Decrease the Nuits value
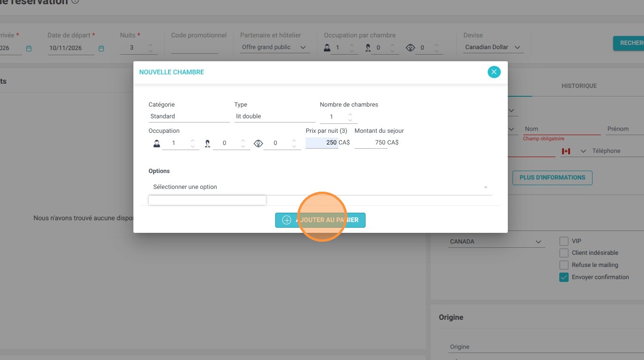Screen dimensions: 644x360 point(150,50)
